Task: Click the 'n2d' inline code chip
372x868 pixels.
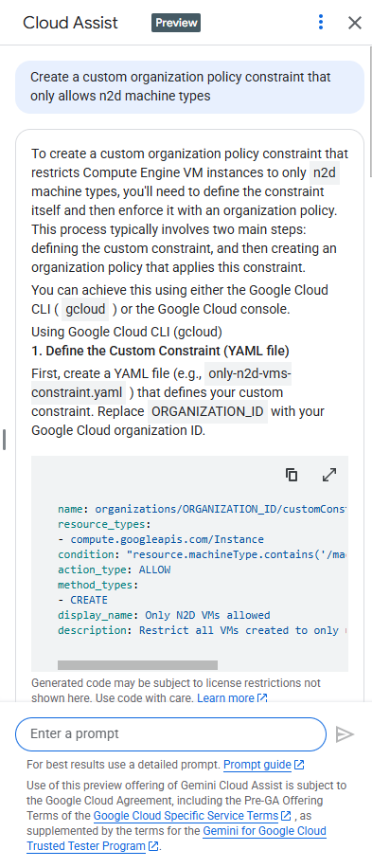Action: 324,172
